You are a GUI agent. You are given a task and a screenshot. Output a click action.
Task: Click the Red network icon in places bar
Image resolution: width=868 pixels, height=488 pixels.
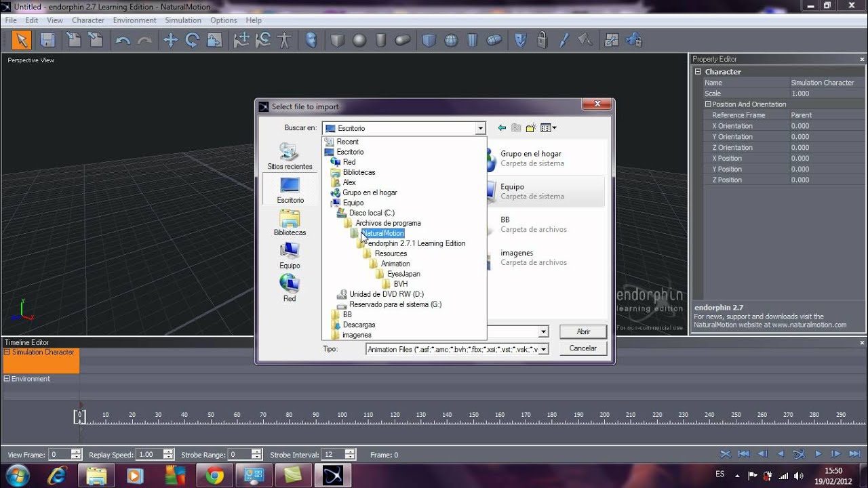[290, 288]
